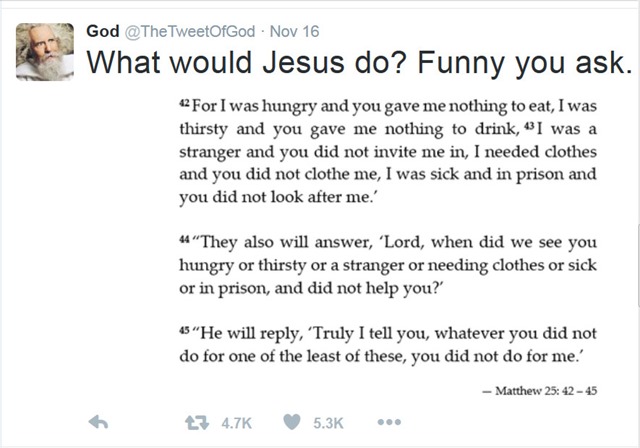Click the @TheTweetOfGod handle
Viewport: 640px width, 448px height.
(190, 32)
